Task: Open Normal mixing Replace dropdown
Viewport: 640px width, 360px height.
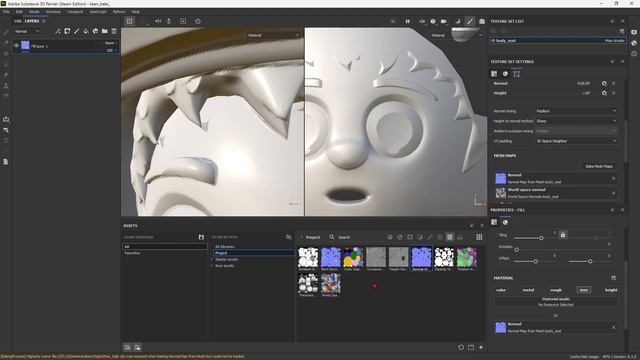Action: coord(576,111)
